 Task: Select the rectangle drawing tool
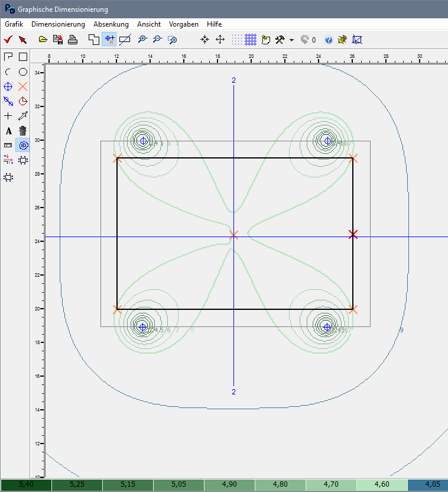pos(23,57)
